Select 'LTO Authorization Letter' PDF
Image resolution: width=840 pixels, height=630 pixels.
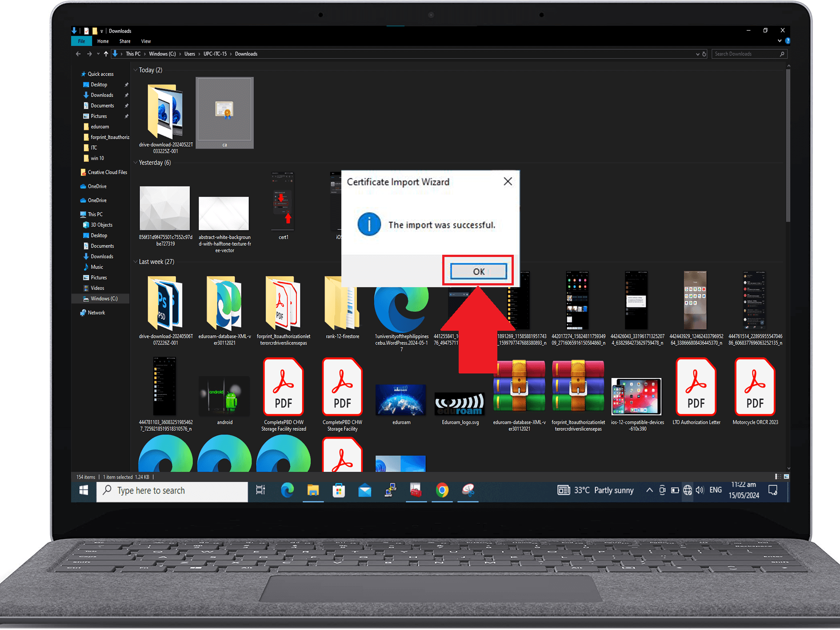tap(696, 391)
